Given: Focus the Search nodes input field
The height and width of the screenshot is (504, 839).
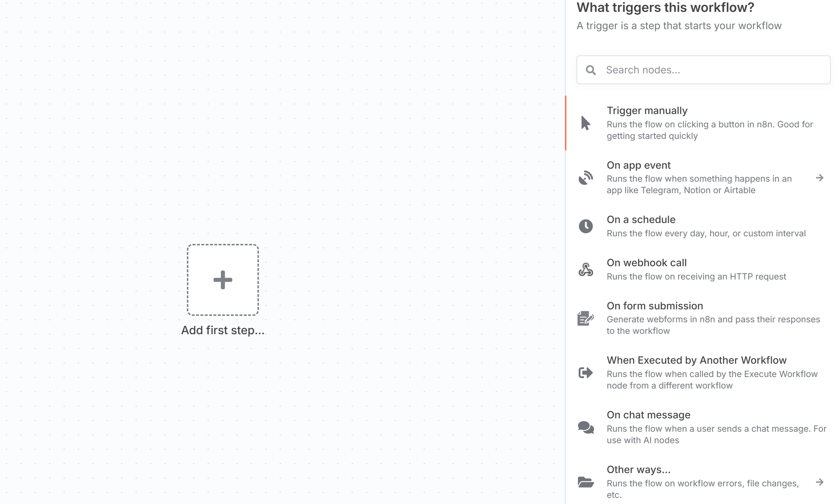Looking at the screenshot, I should point(703,70).
